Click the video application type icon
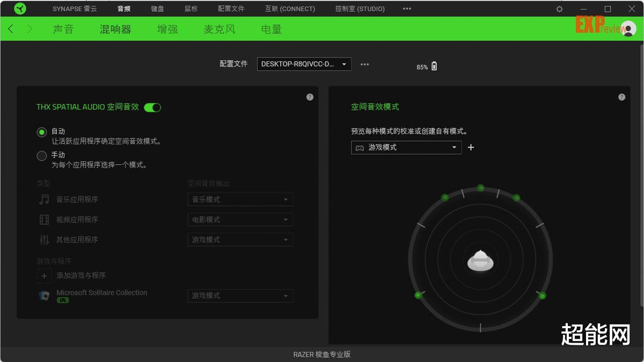 tap(45, 219)
